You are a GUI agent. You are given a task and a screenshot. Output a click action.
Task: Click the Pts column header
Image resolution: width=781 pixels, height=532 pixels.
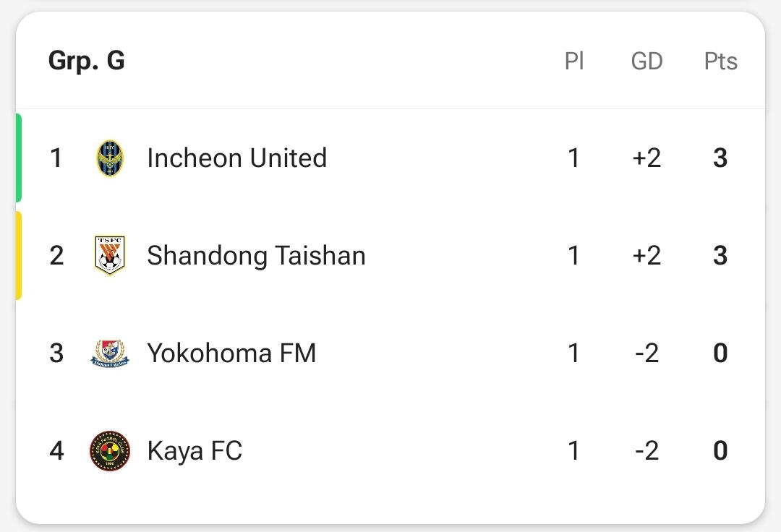tap(721, 61)
